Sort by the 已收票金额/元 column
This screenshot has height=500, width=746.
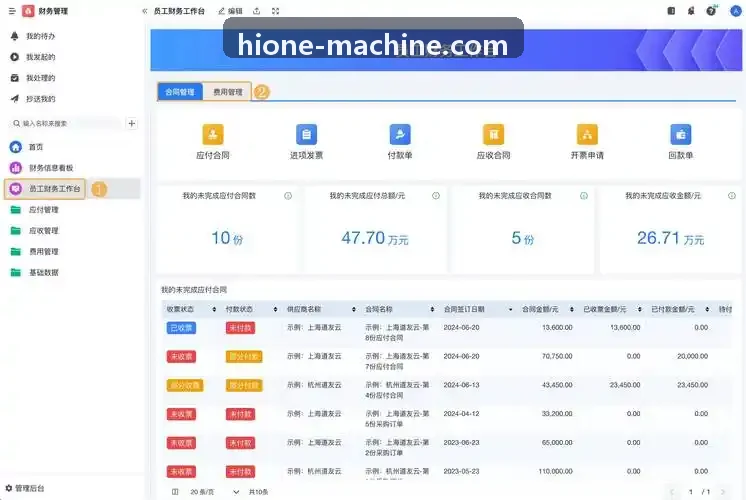(x=639, y=309)
